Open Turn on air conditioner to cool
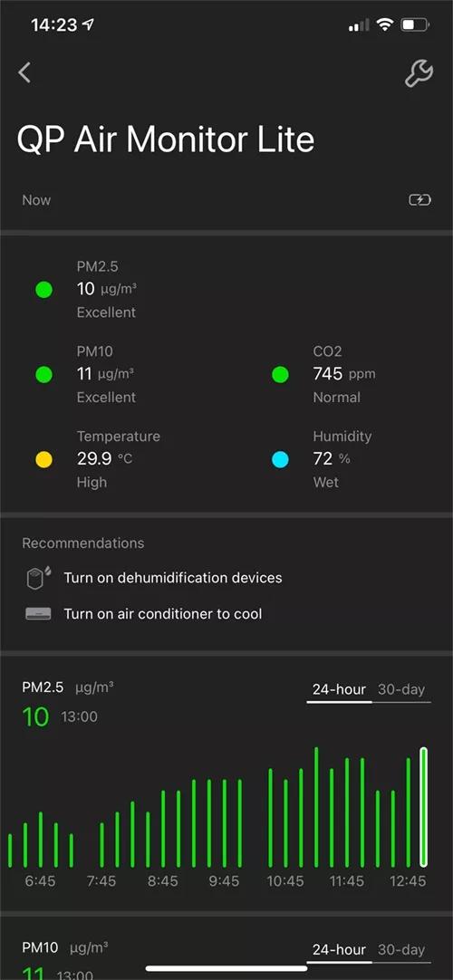Screen dimensions: 453x980 (163, 614)
